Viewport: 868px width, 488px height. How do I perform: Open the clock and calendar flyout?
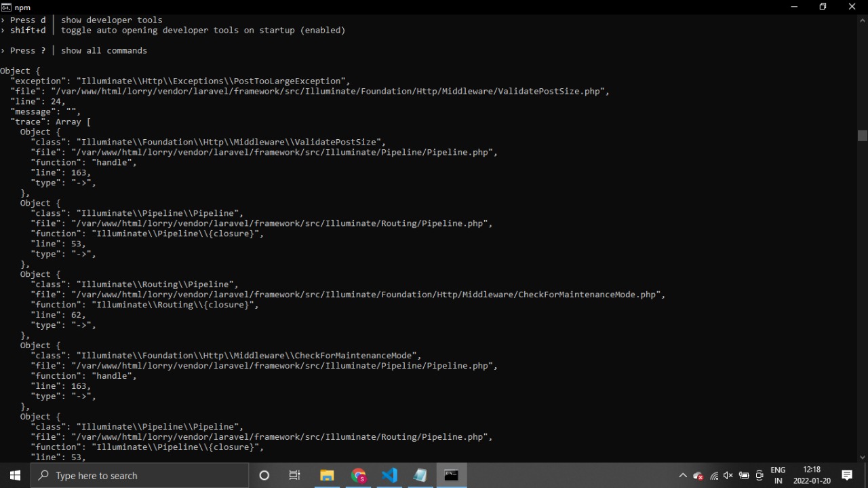[x=812, y=475]
